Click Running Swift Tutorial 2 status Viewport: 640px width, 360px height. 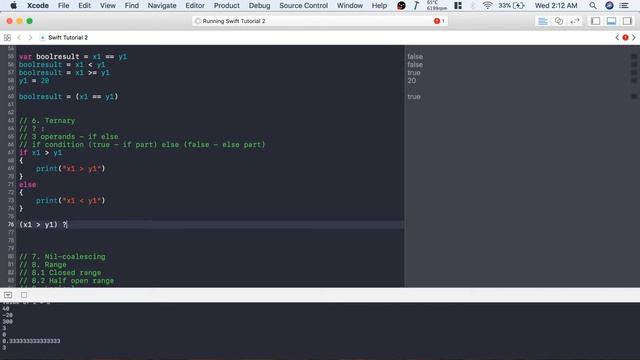234,21
